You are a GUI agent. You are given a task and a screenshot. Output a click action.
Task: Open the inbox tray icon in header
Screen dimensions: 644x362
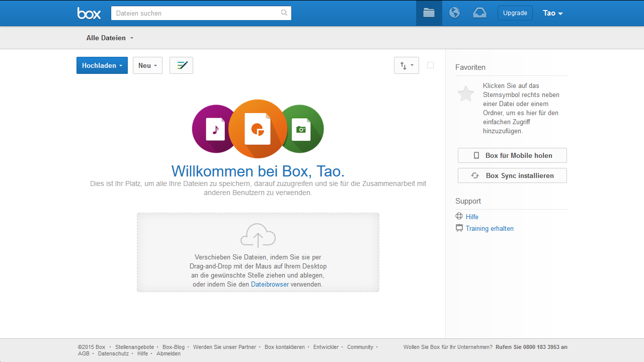(x=479, y=13)
